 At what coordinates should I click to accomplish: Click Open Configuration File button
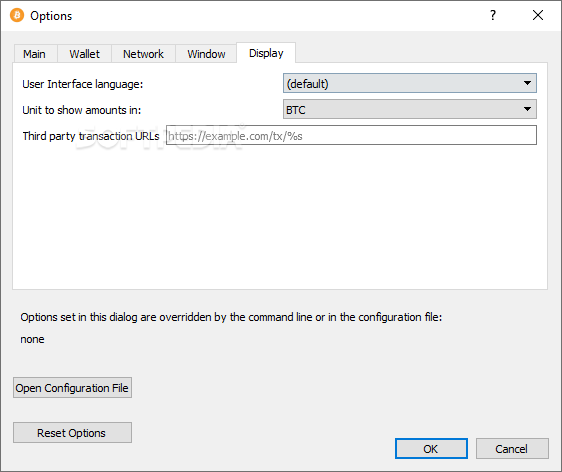tap(72, 388)
